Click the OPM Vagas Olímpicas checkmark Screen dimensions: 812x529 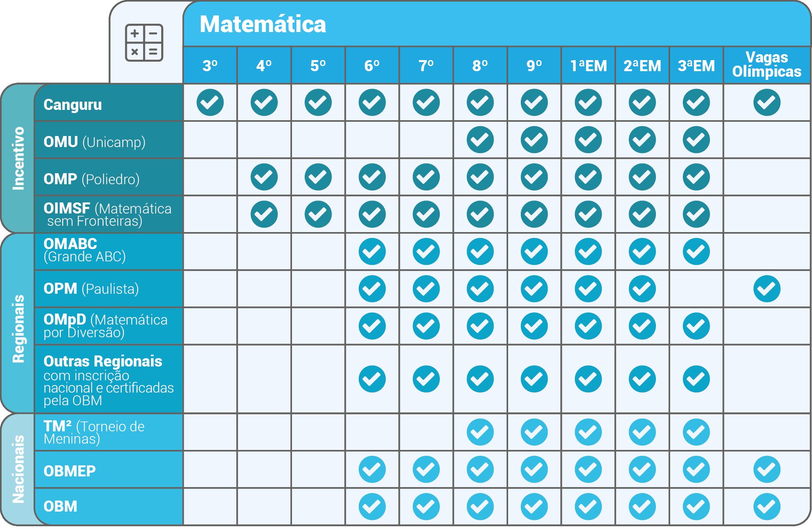[767, 289]
